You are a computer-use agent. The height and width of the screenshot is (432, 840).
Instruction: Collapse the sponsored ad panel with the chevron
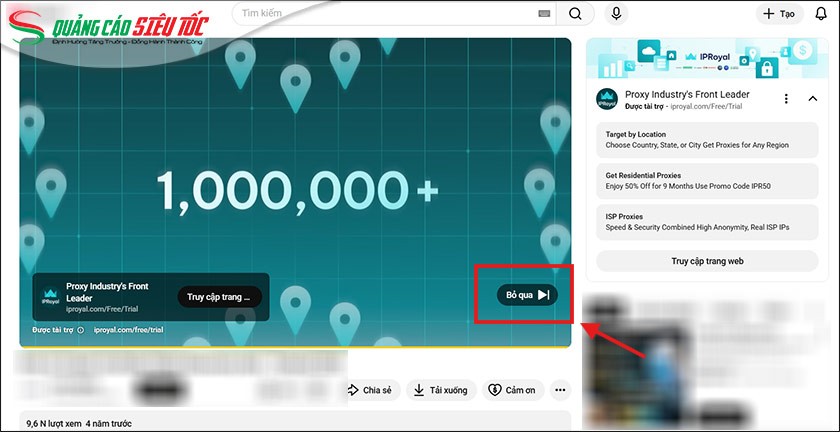[812, 99]
